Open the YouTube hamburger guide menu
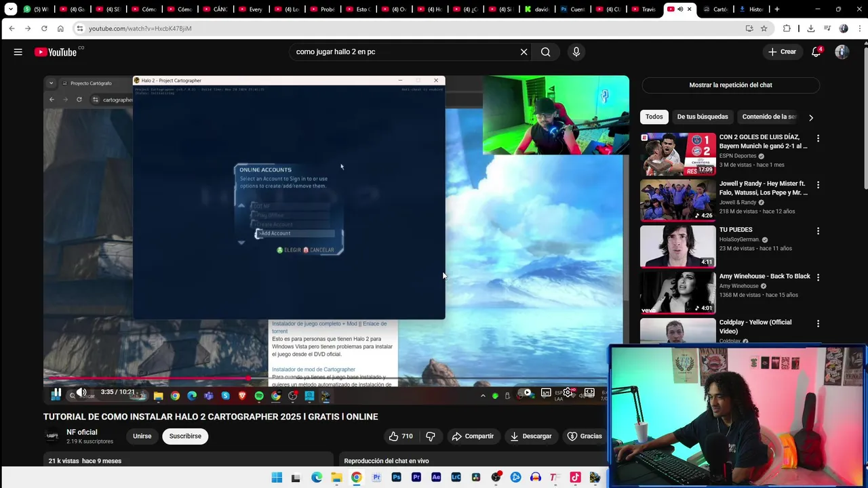The width and height of the screenshot is (868, 488). click(18, 52)
